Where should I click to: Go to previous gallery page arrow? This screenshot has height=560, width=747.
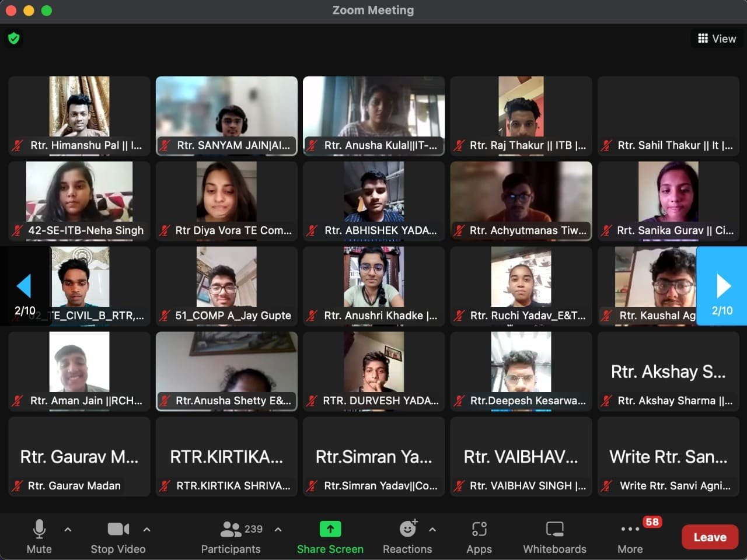coord(25,286)
